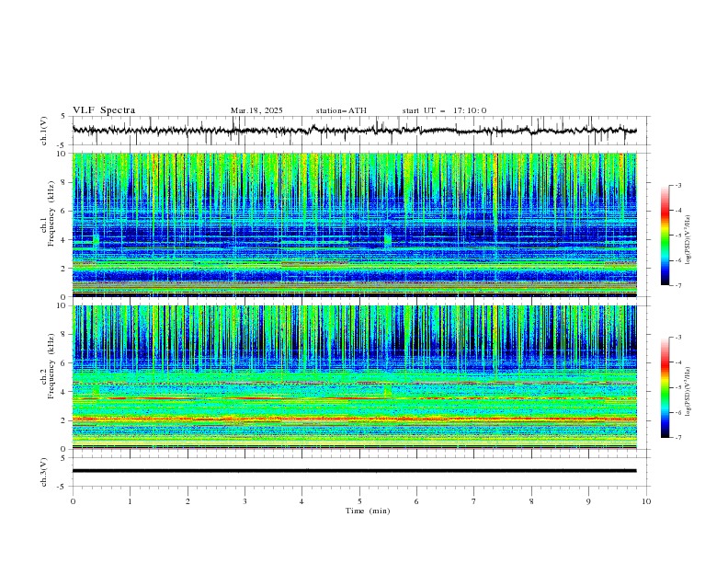Click time axis tick label "10"
This screenshot has width=728, height=563.
pos(646,501)
